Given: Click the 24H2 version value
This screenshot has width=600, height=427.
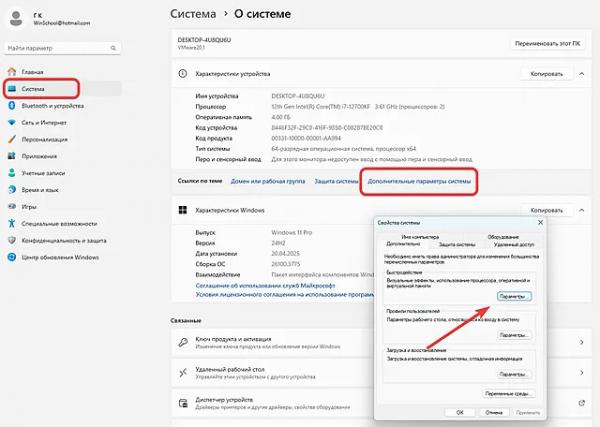Looking at the screenshot, I should pyautogui.click(x=278, y=243).
